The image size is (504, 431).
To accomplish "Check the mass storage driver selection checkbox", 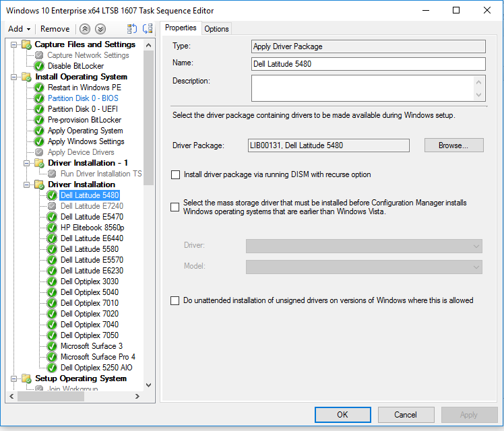I will click(175, 207).
